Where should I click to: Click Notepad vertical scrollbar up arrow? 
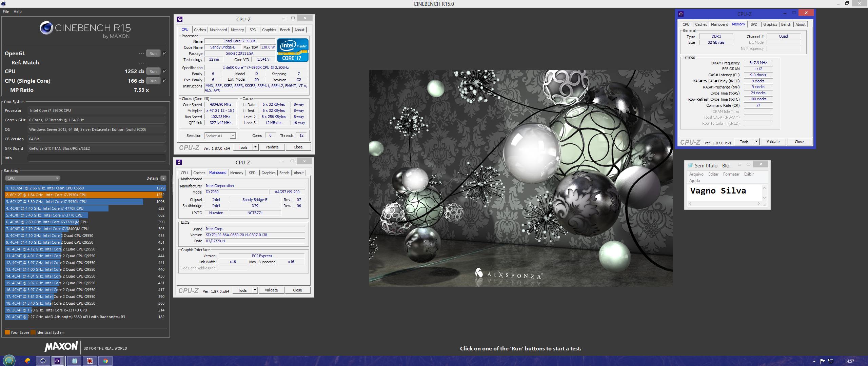(764, 187)
